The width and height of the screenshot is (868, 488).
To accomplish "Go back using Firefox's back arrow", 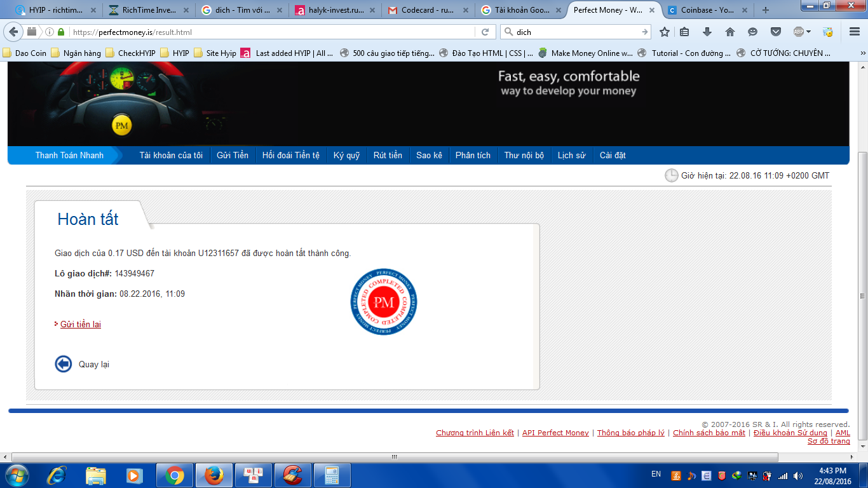I will (x=13, y=32).
